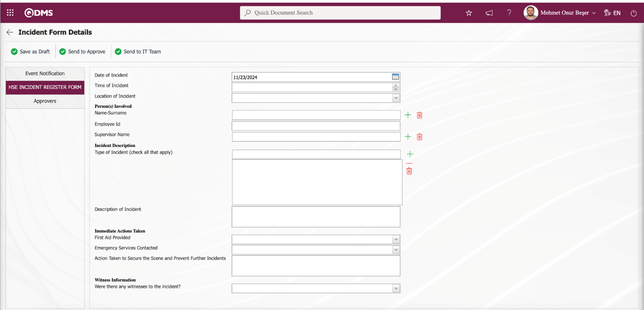The height and width of the screenshot is (310, 644).
Task: Open help question mark icon
Action: point(509,13)
